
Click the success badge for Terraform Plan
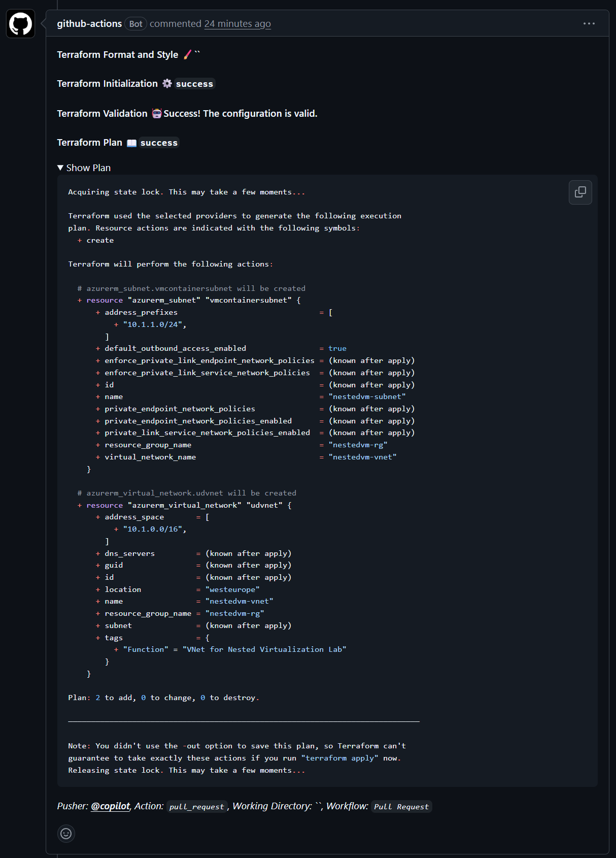click(x=159, y=143)
